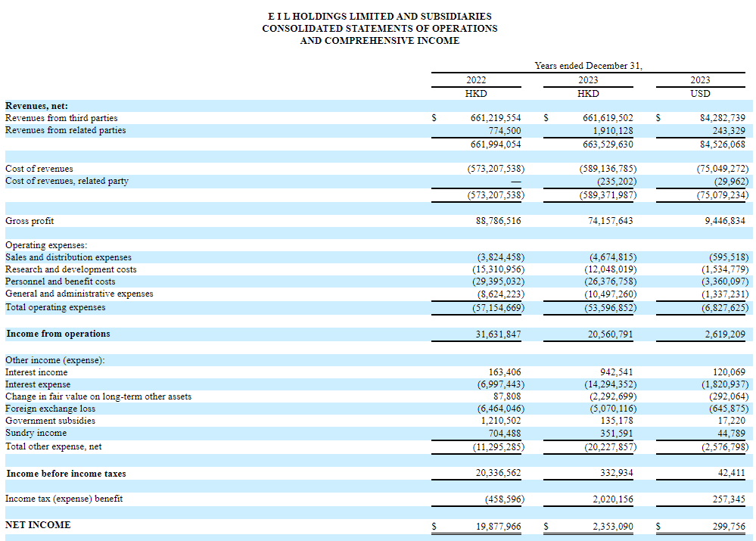Select the 'CONSOLIDATED STATEMENTS OF OPERATIONS' heading
This screenshot has height=541, width=756.
[x=379, y=29]
